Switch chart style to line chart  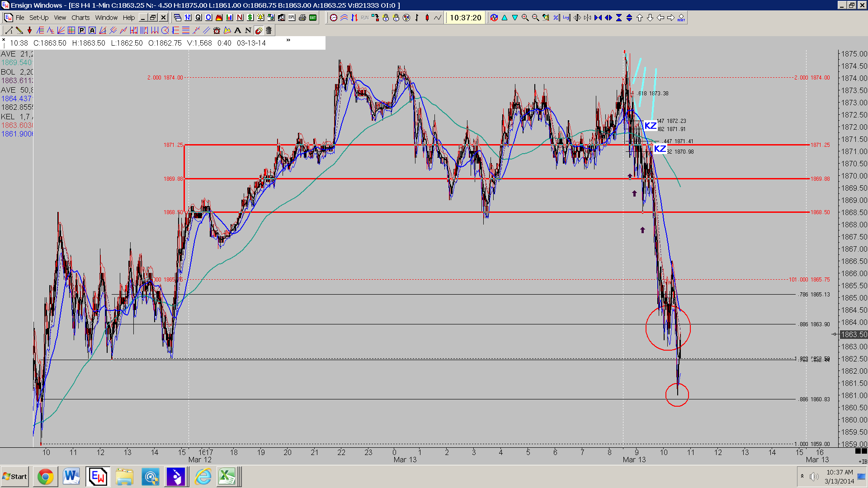438,18
